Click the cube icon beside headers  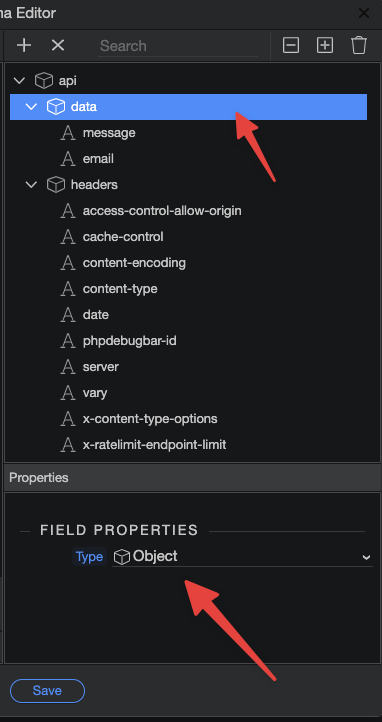pyautogui.click(x=56, y=185)
